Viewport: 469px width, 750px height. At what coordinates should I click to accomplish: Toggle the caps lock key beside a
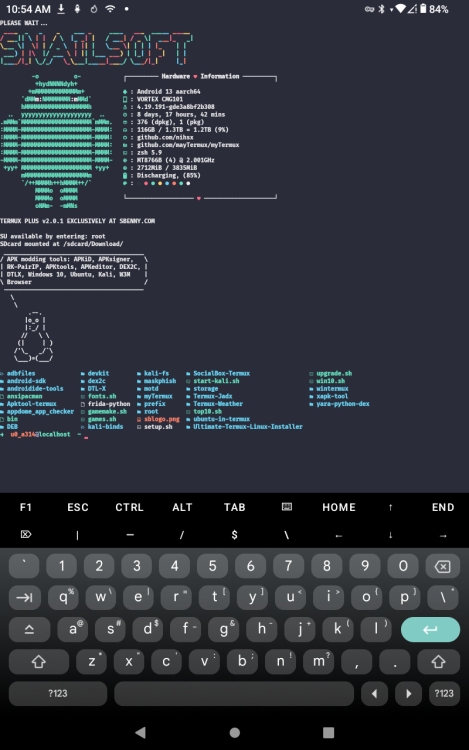(29, 629)
